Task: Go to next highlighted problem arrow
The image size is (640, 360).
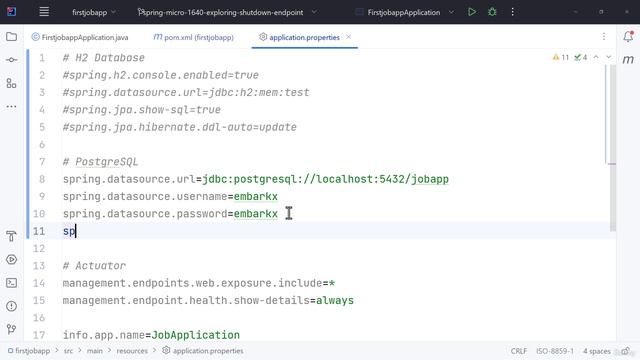Action: [609, 57]
